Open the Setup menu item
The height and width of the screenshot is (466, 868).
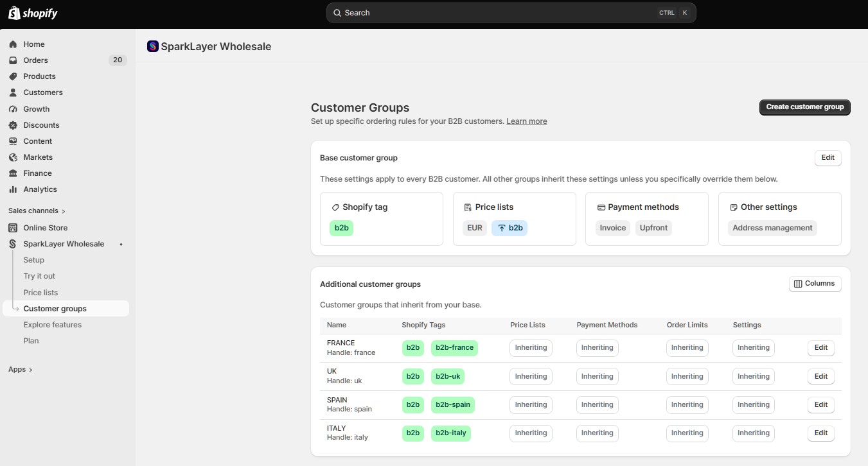click(34, 260)
